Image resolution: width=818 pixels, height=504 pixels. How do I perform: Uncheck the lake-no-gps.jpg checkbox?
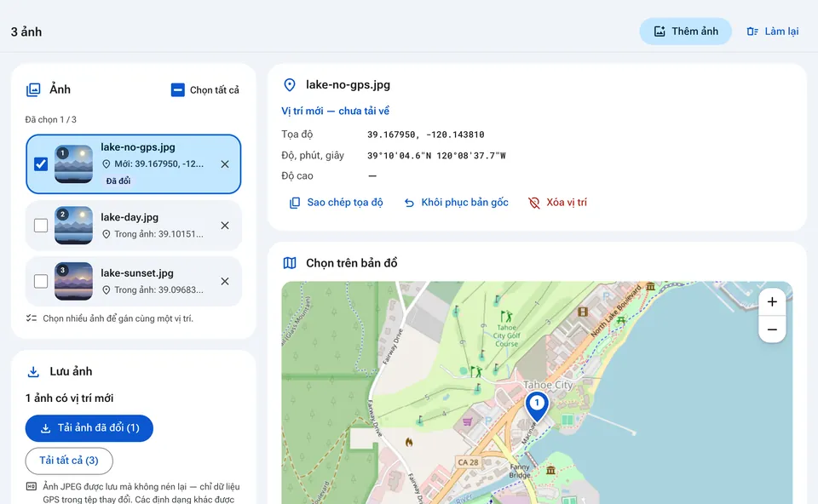pos(41,164)
